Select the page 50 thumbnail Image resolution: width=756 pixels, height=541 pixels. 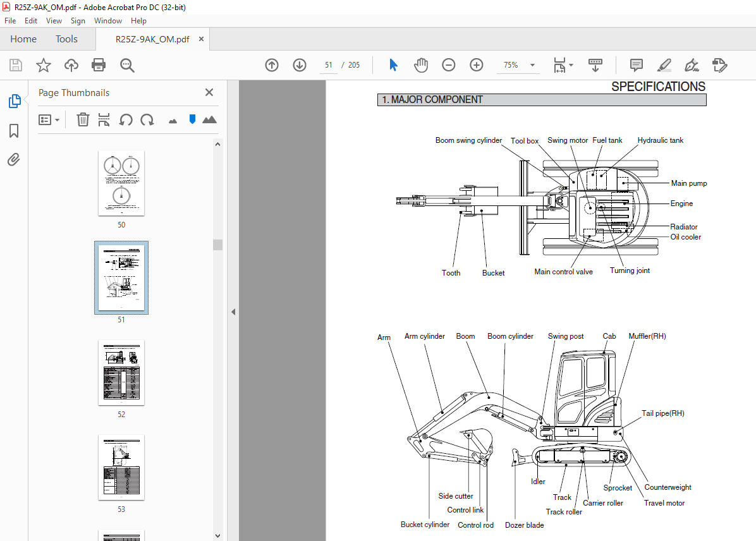(121, 183)
